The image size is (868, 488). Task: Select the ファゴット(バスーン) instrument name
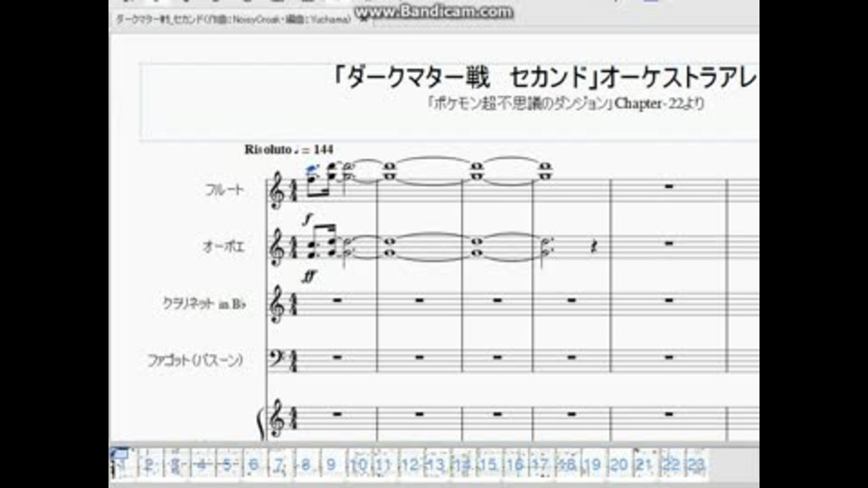[195, 361]
